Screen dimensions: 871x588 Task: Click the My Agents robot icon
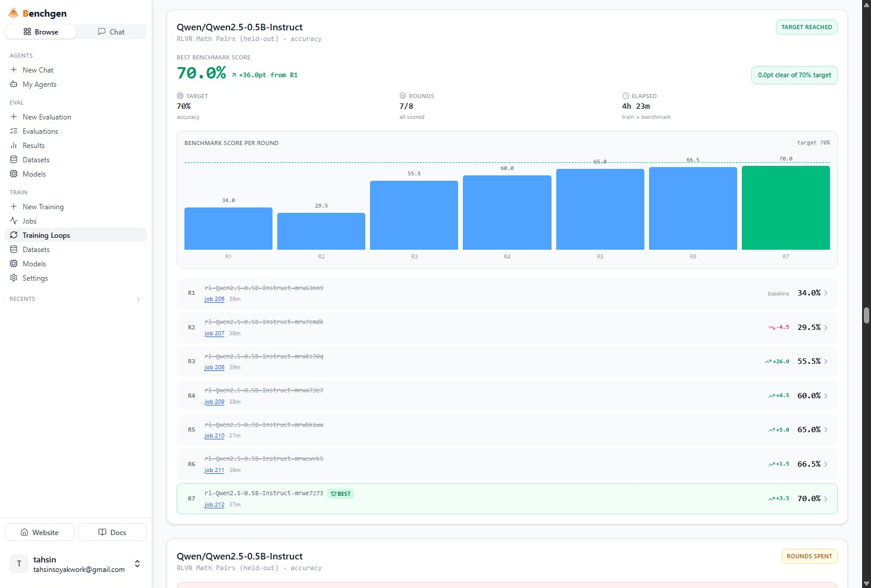pos(14,84)
